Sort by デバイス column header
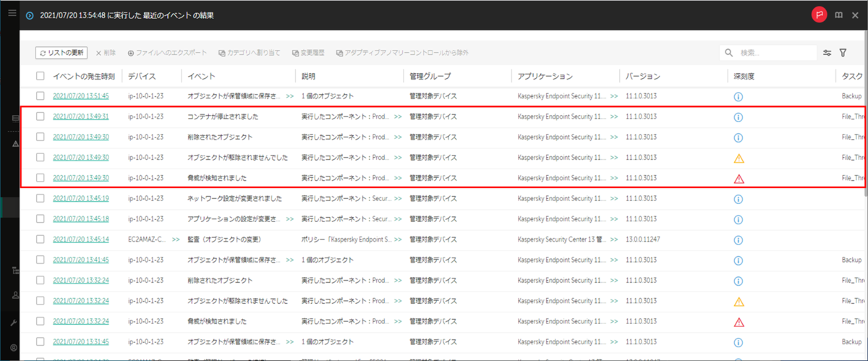This screenshot has width=868, height=361. (142, 76)
